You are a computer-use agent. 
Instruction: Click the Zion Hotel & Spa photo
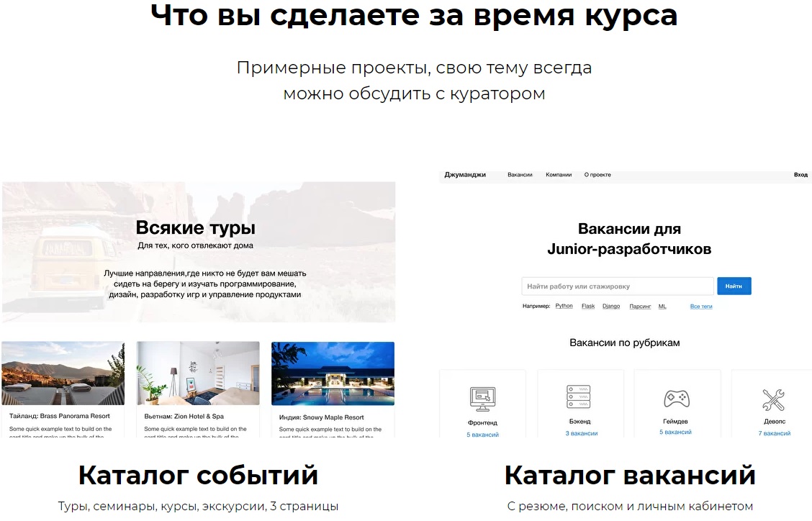pyautogui.click(x=197, y=373)
